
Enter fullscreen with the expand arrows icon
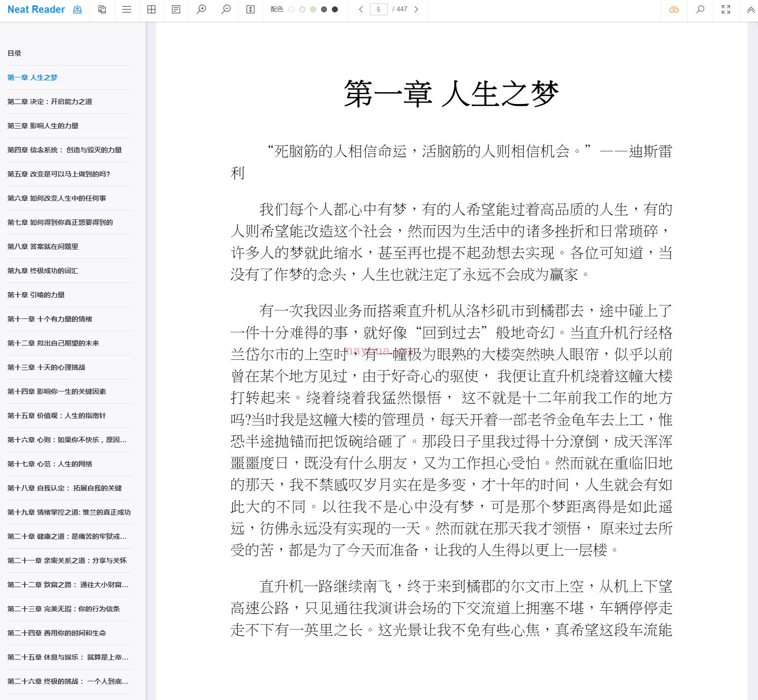(726, 9)
